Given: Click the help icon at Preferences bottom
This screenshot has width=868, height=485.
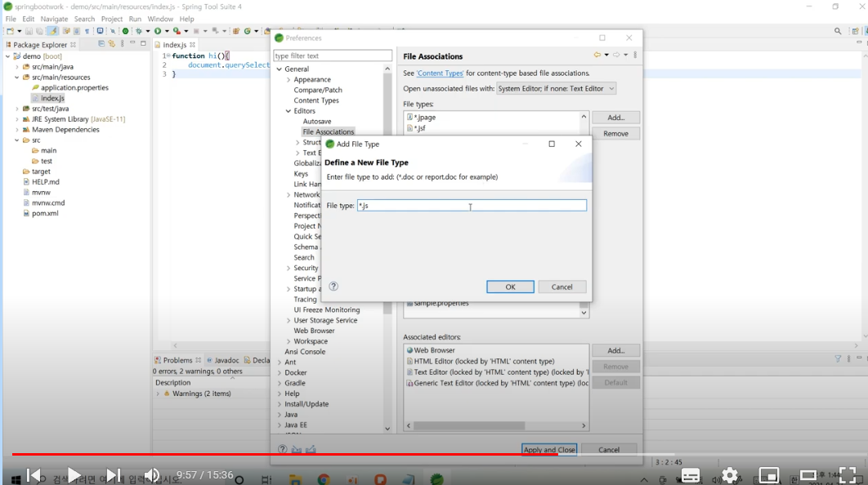Looking at the screenshot, I should (x=282, y=450).
